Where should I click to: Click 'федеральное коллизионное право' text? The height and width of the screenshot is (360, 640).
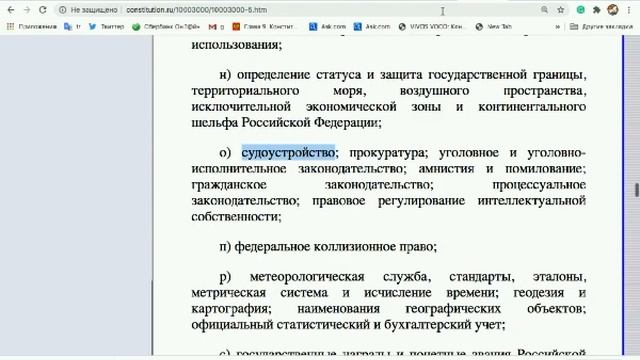pos(335,247)
